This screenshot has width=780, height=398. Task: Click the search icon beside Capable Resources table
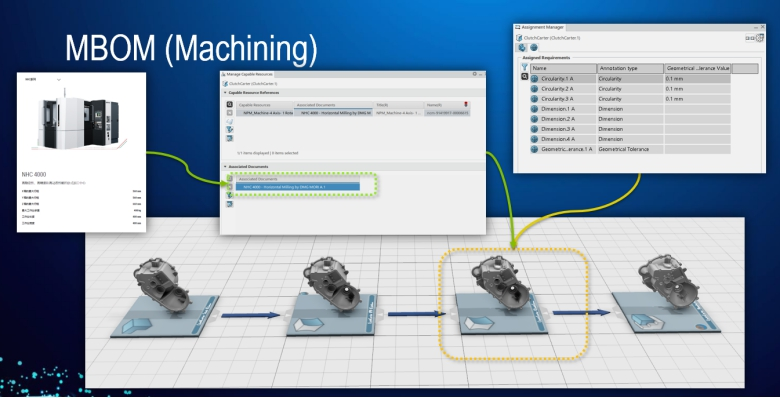point(229,104)
